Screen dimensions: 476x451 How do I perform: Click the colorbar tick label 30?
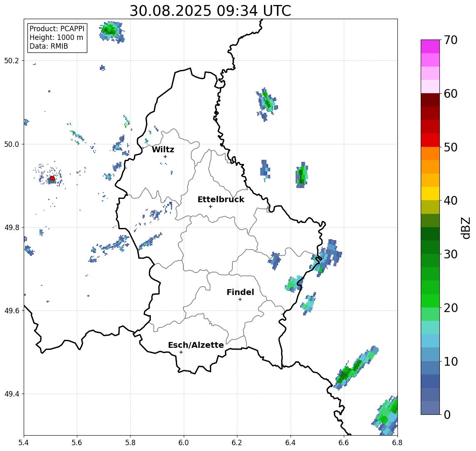click(451, 254)
